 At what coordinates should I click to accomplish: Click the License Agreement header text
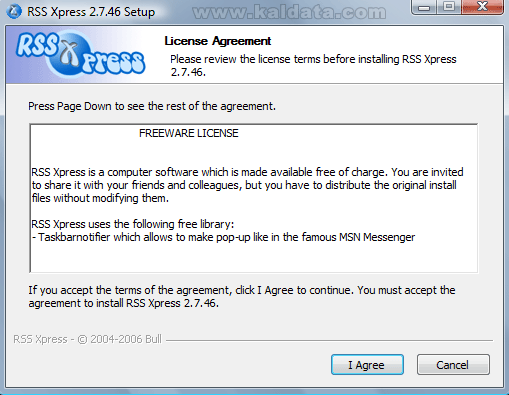(x=218, y=41)
